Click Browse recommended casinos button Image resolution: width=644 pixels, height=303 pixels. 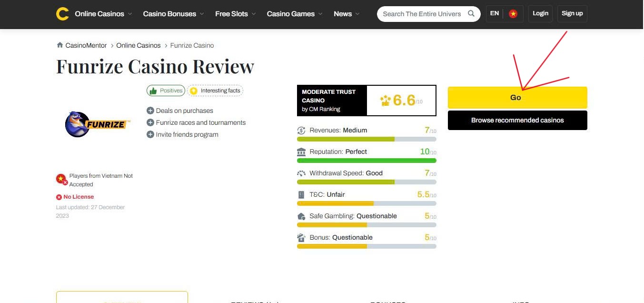tap(517, 120)
